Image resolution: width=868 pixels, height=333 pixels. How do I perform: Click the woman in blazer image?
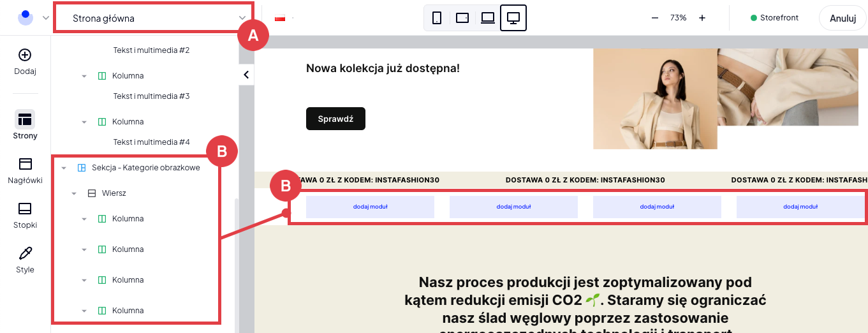point(655,99)
